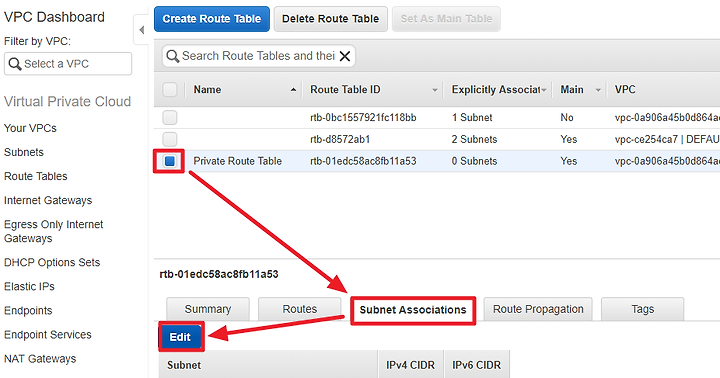This screenshot has width=720, height=378.
Task: Click the Set As Main Table button
Action: tap(446, 19)
